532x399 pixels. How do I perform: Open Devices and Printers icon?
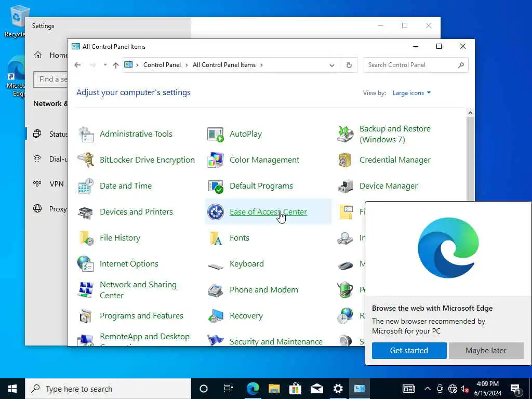tap(86, 212)
